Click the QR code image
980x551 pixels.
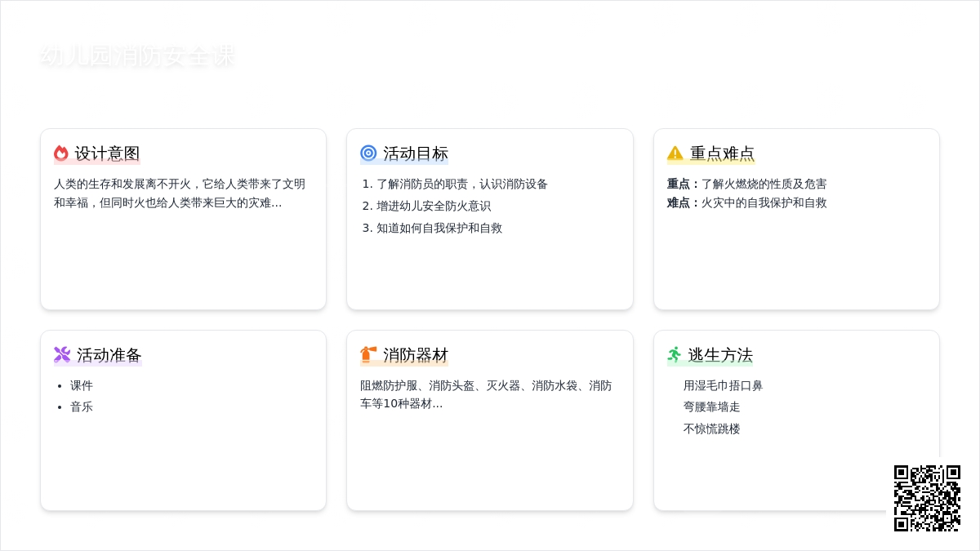(927, 498)
